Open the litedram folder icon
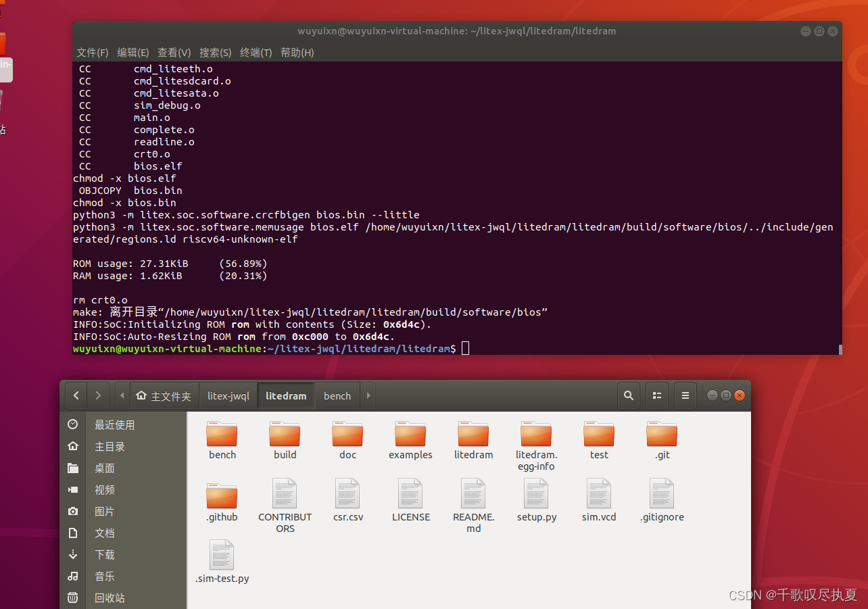 pos(473,433)
